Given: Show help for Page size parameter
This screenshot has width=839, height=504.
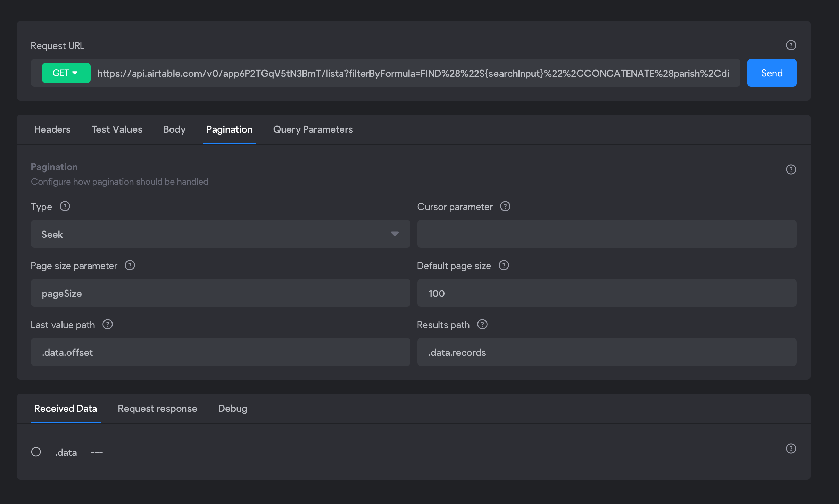Looking at the screenshot, I should pos(130,265).
